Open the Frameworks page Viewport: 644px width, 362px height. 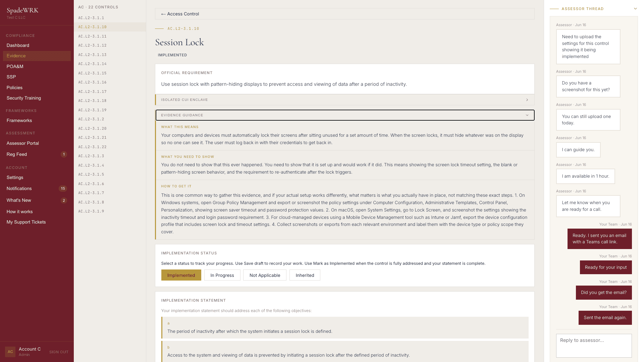[37, 120]
